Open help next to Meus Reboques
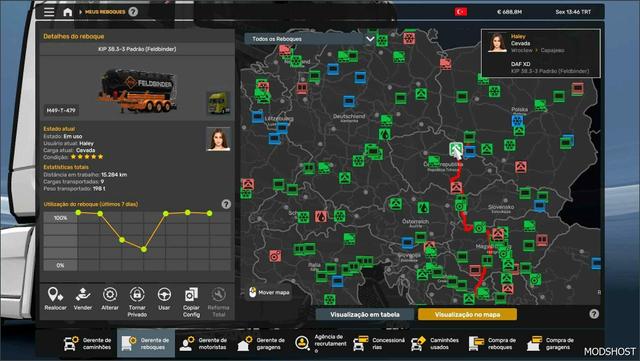This screenshot has height=361, width=640. [133, 12]
